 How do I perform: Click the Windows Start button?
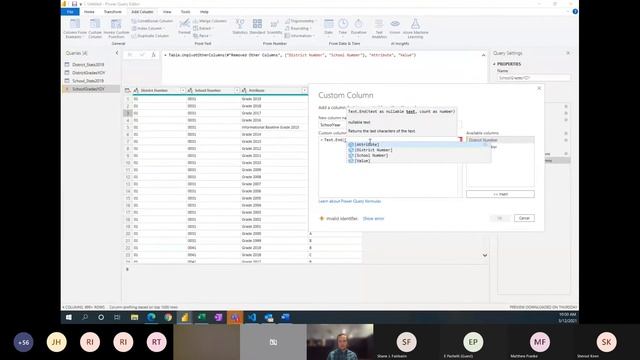click(x=69, y=317)
